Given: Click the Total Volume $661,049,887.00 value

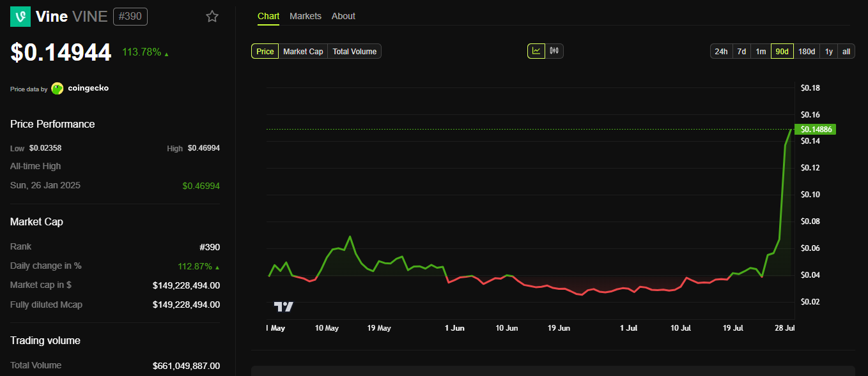Looking at the screenshot, I should coord(186,366).
